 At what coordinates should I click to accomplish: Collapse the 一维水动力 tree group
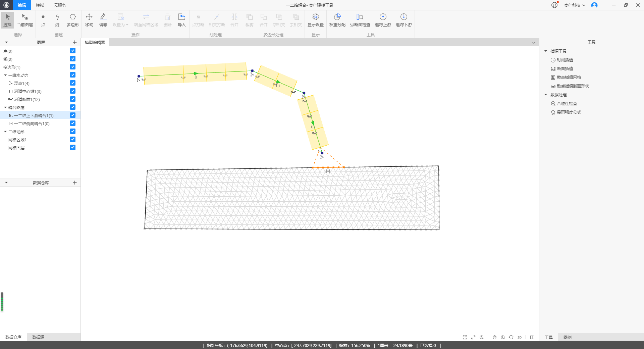coord(5,75)
